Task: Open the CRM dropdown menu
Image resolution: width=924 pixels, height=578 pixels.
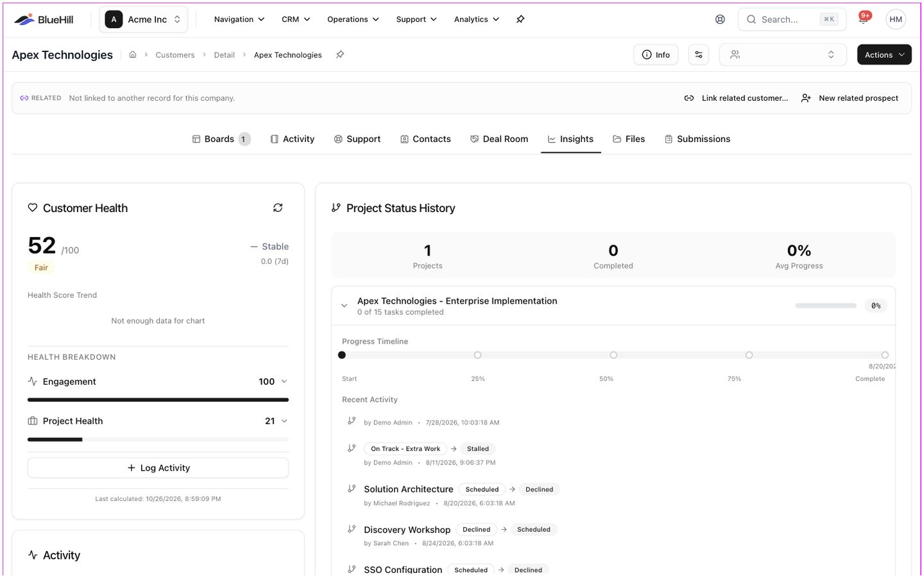Action: tap(296, 19)
